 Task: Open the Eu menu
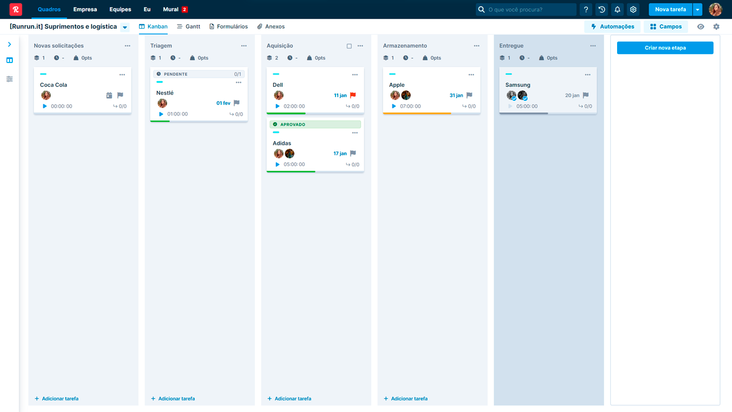point(147,9)
